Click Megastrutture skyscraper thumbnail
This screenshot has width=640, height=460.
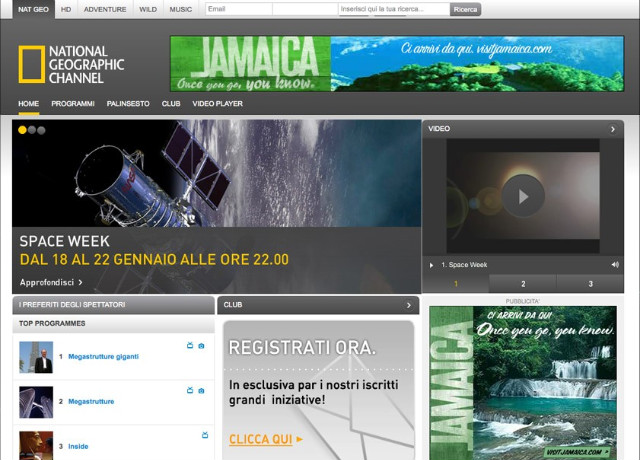(x=36, y=402)
